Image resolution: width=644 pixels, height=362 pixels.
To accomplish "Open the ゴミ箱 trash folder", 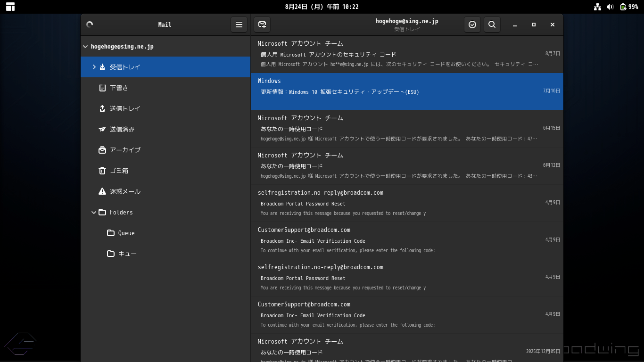I will [x=165, y=171].
